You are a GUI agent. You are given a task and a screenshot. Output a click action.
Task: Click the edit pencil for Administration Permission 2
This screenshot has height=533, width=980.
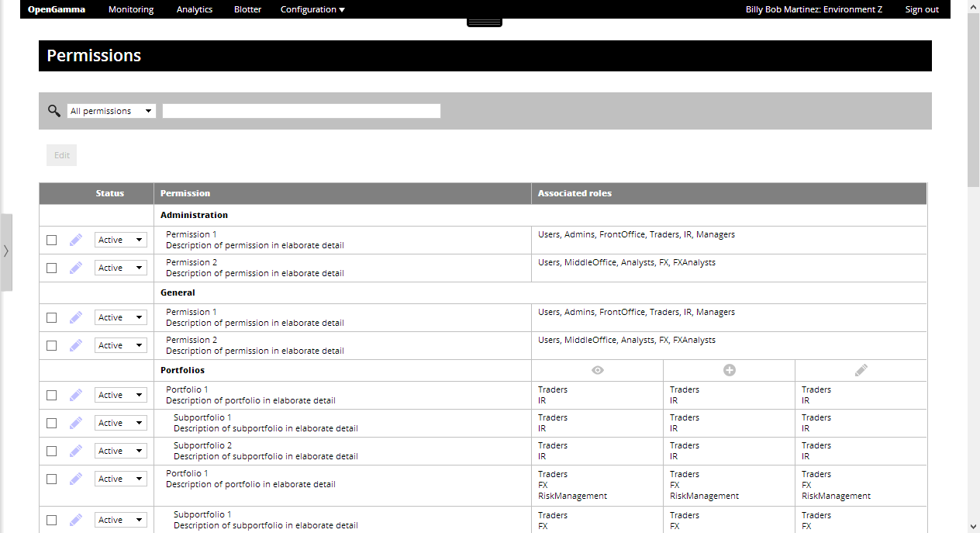(x=75, y=268)
